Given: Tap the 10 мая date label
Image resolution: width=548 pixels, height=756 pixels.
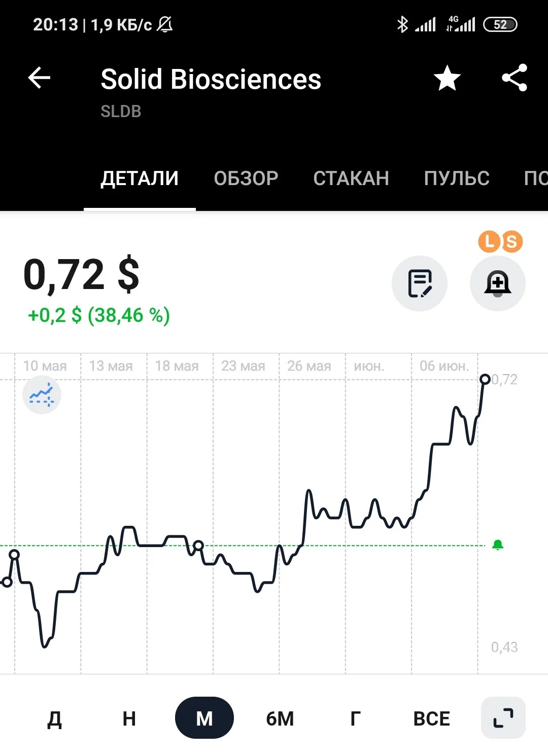Looking at the screenshot, I should coord(45,366).
